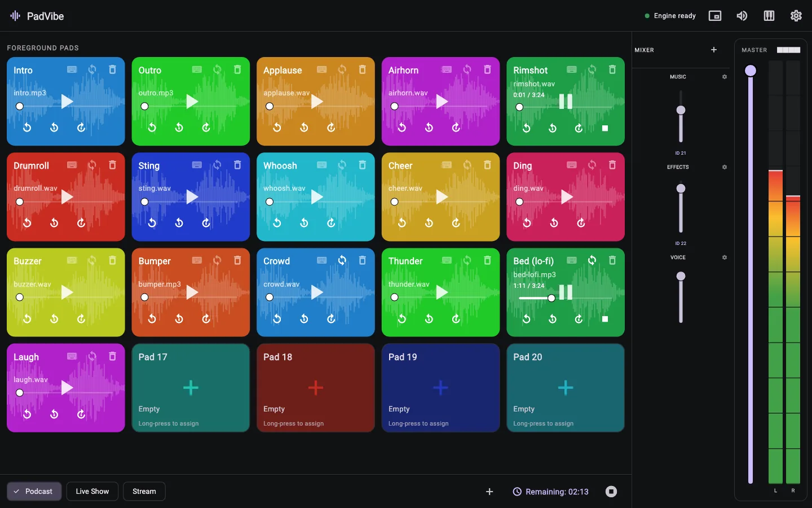Assign a sound to empty Pad 18
Screen dimensions: 812x508
click(316, 388)
